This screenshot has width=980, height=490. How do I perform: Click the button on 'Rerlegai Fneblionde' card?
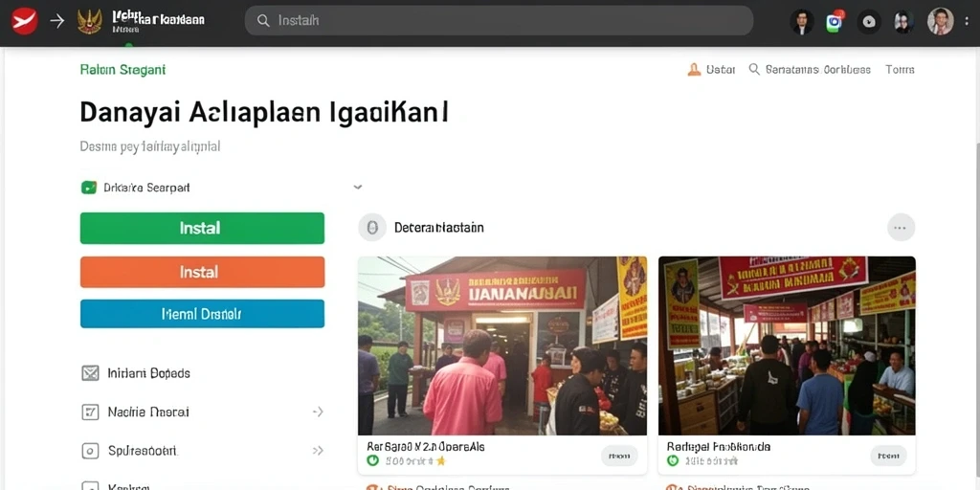tap(888, 457)
